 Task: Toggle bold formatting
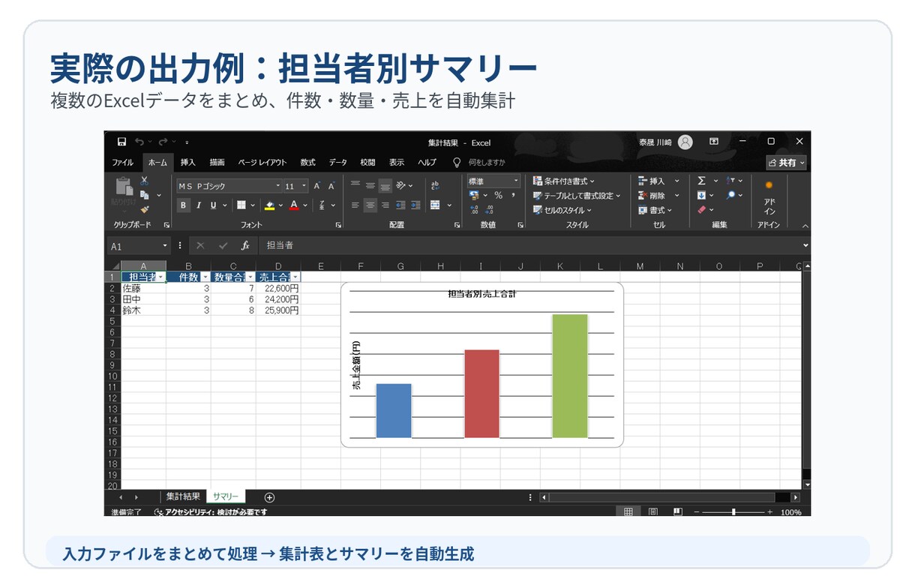coord(184,205)
